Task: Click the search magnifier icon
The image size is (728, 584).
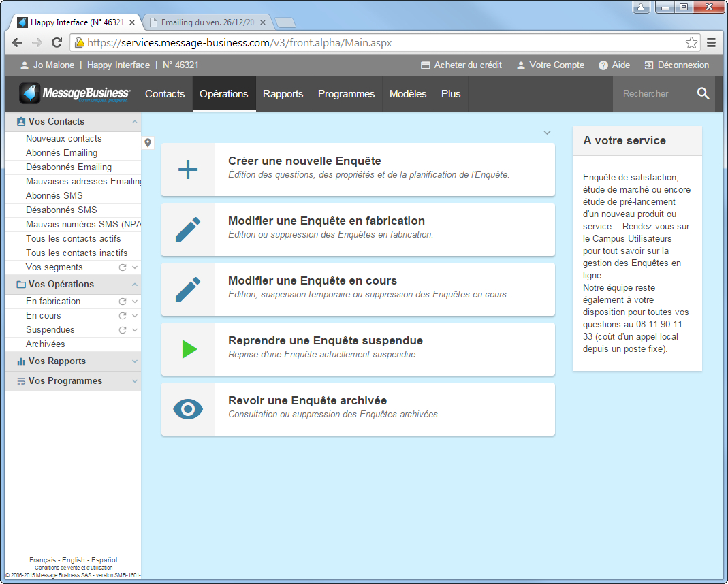Action: pos(703,94)
